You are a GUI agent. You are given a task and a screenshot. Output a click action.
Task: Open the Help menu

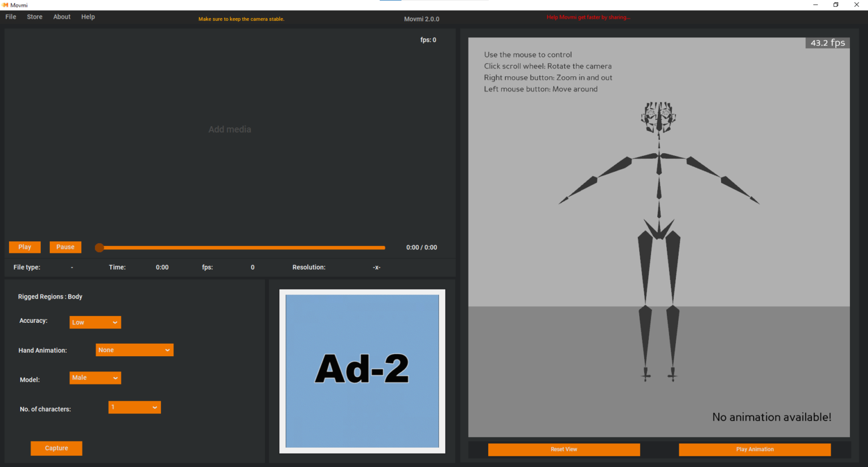pos(88,16)
